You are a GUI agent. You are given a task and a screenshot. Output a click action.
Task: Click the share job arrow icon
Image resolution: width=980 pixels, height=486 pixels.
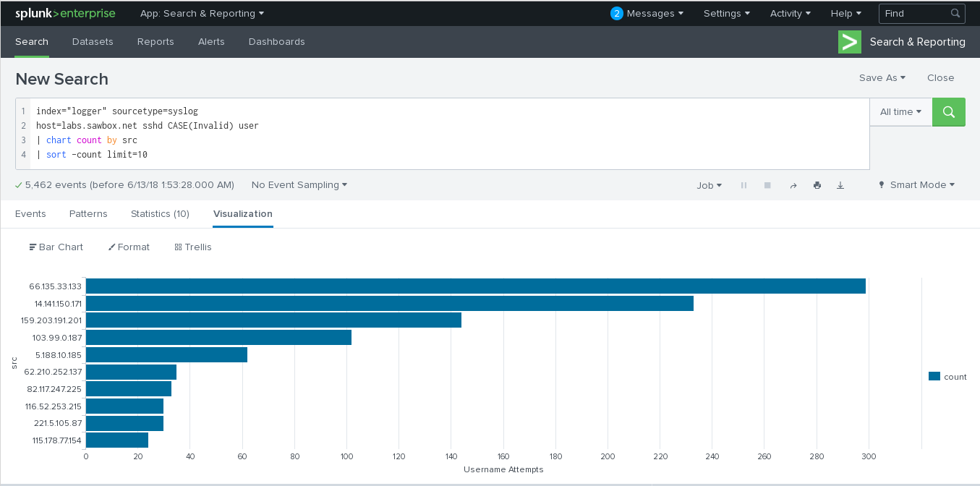click(x=793, y=186)
